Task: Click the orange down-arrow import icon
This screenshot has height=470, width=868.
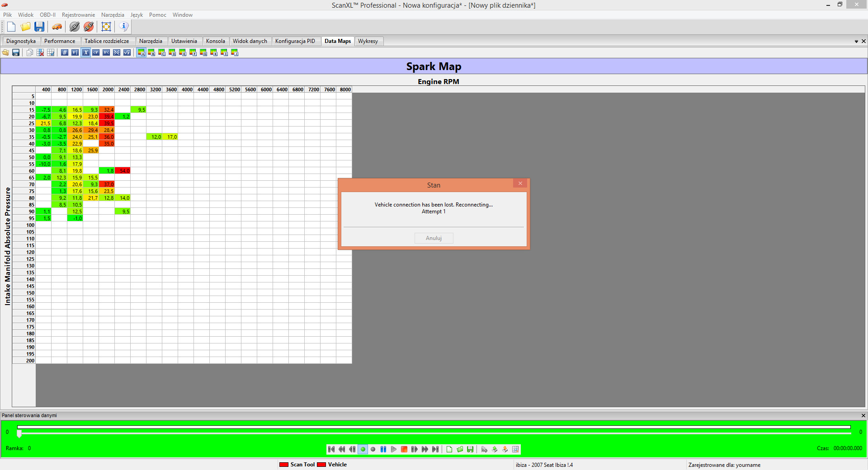Action: pos(505,449)
